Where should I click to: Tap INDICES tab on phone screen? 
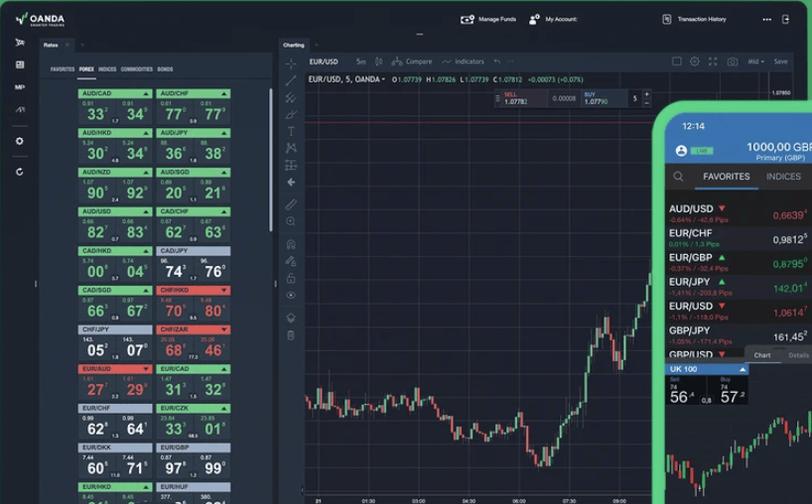tap(783, 177)
